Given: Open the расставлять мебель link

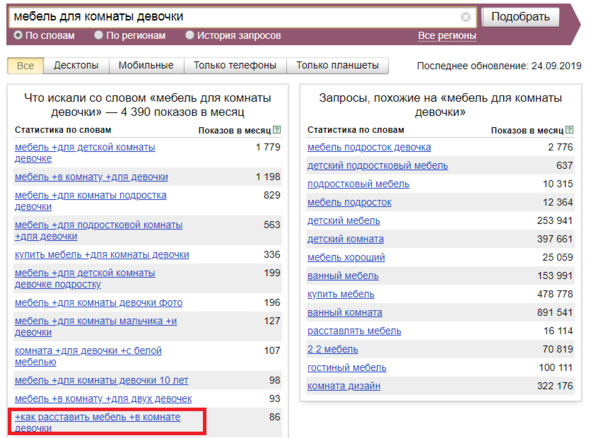Looking at the screenshot, I should (354, 331).
